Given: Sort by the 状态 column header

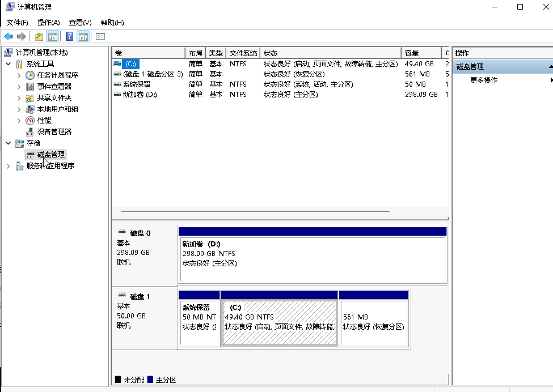Looking at the screenshot, I should (x=331, y=53).
